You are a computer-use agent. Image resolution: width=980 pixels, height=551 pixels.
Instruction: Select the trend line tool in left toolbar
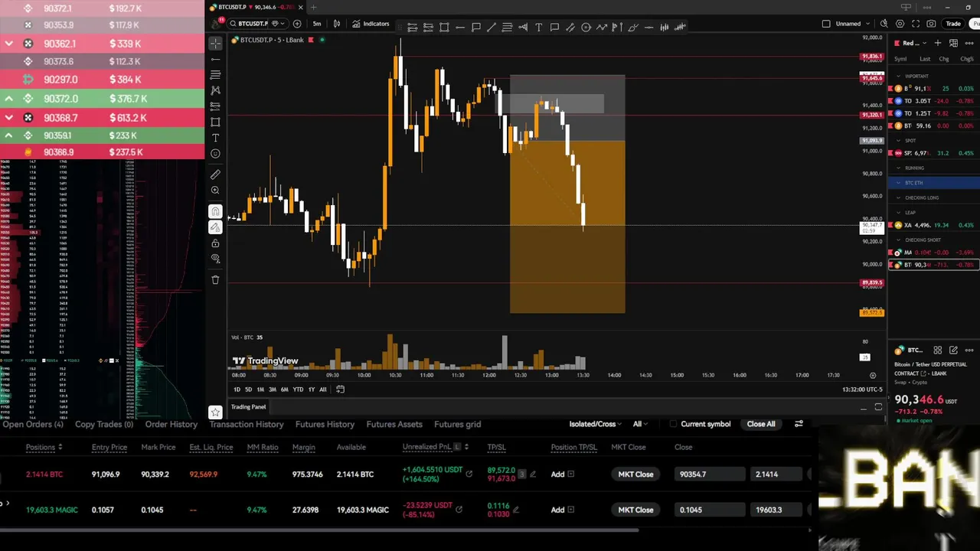click(x=215, y=60)
